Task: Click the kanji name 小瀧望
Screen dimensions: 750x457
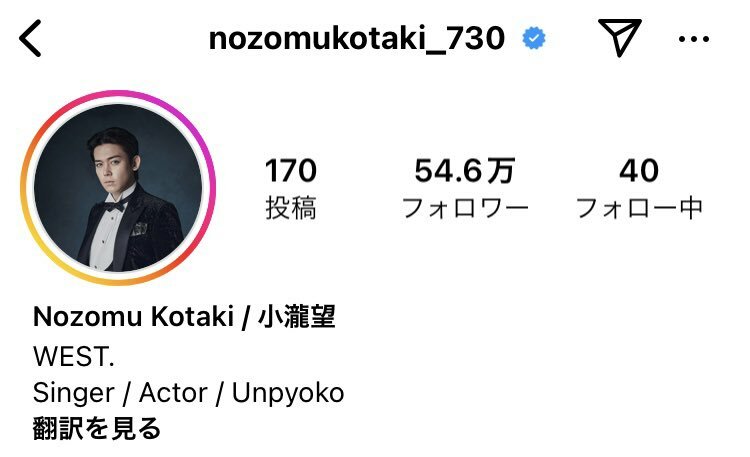Action: 297,317
